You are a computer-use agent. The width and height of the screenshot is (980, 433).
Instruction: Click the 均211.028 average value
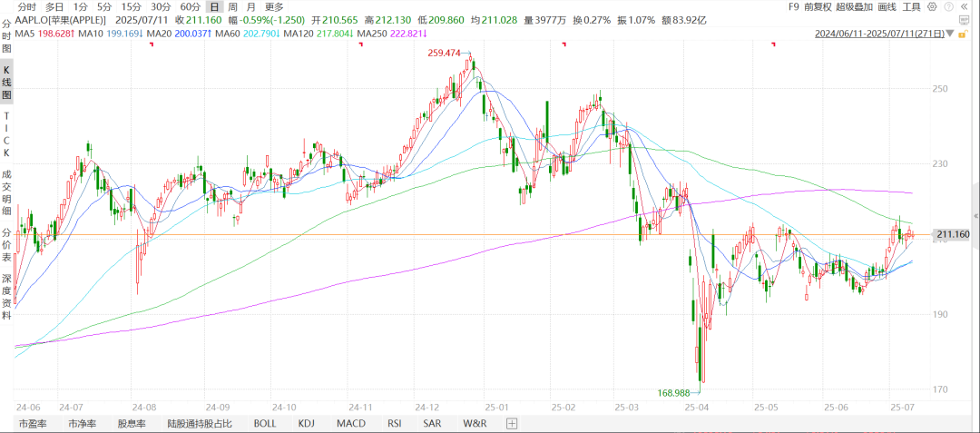coord(495,20)
